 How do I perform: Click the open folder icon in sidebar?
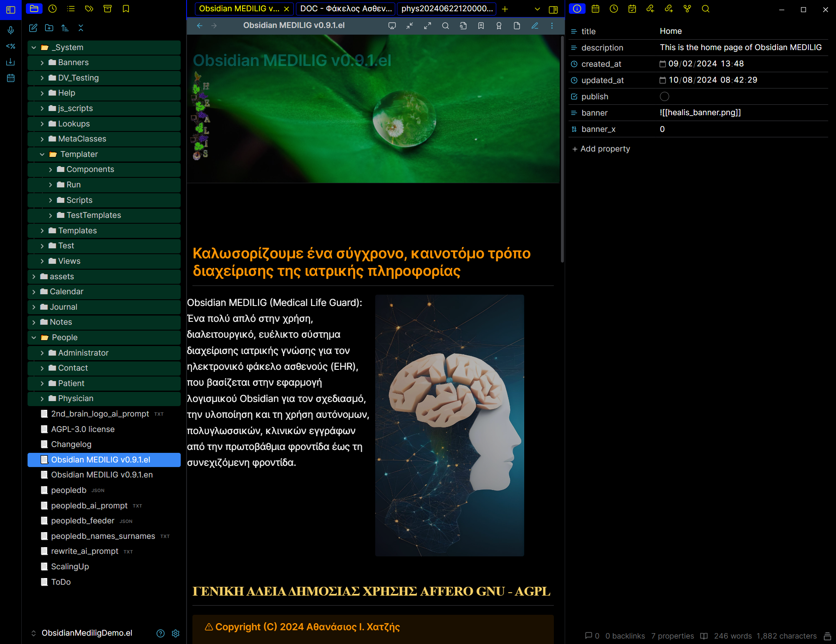pyautogui.click(x=35, y=9)
